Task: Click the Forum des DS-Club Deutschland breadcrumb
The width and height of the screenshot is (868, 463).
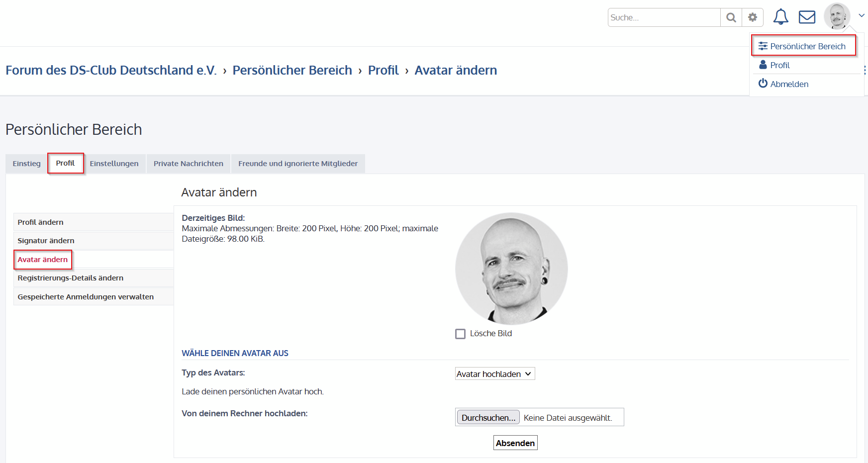Action: [111, 70]
